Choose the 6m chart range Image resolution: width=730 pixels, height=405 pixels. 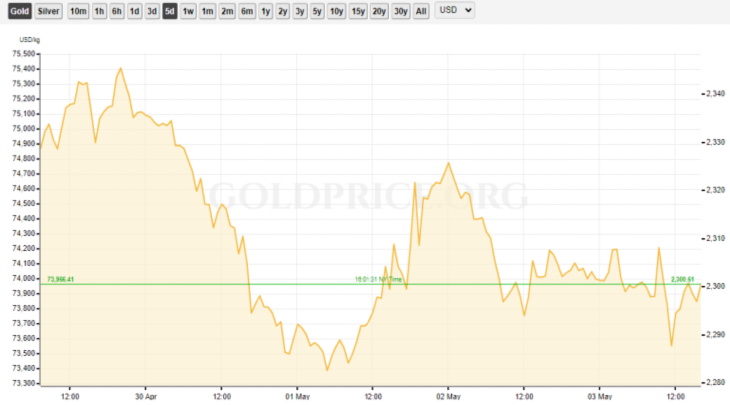pos(247,11)
